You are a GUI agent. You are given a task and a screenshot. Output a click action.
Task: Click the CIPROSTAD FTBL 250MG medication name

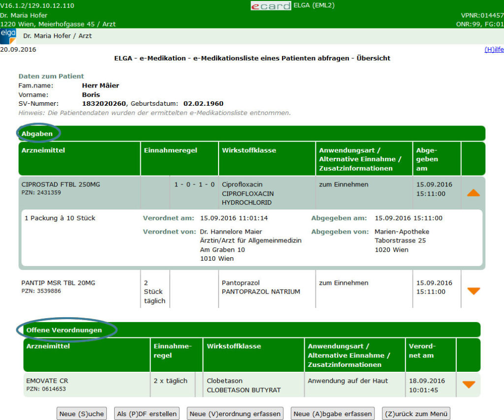coord(61,184)
